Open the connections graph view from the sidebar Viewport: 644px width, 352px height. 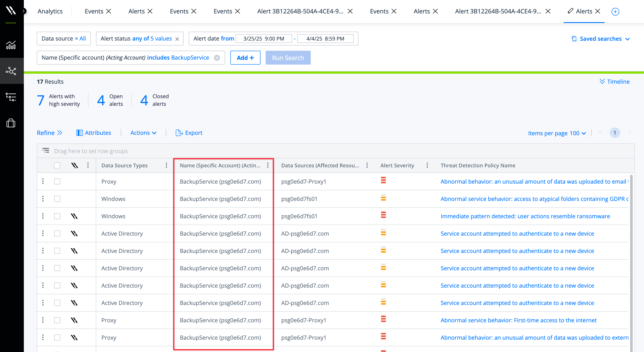pyautogui.click(x=11, y=71)
